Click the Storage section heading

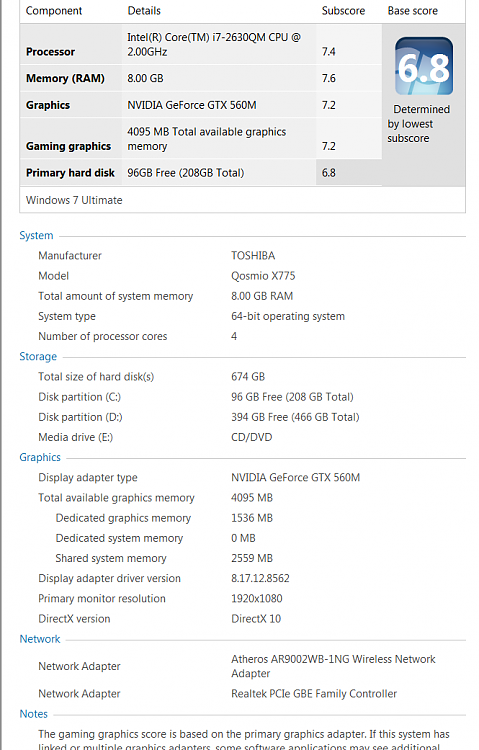38,356
